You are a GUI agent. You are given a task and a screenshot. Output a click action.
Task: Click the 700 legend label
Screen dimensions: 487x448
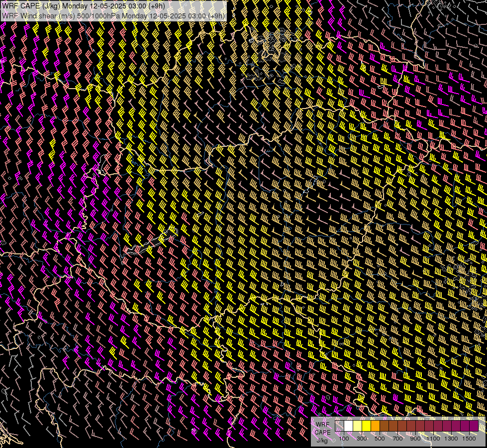pos(397,439)
